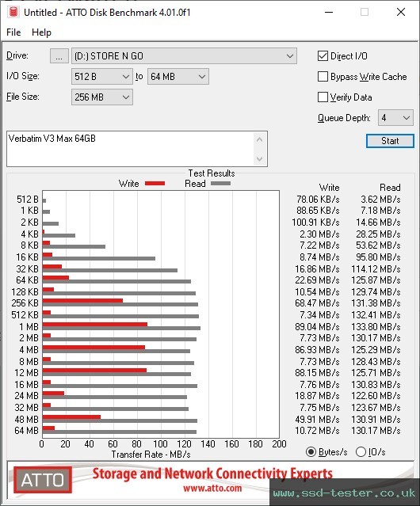420x506 pixels.
Task: Click the Test Results heading
Action: point(212,173)
